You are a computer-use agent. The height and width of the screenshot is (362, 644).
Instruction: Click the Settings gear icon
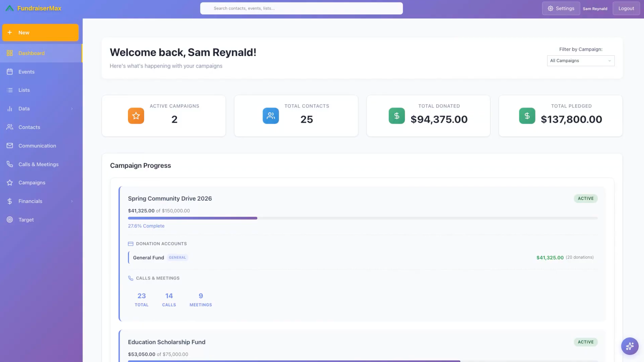click(551, 8)
